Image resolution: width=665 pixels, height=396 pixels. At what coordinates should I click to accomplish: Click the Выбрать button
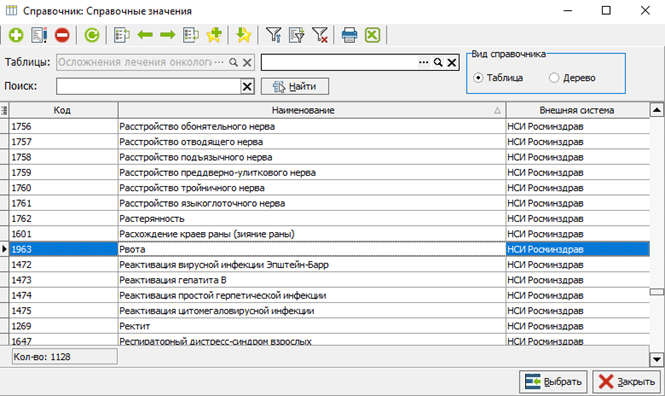[x=553, y=382]
